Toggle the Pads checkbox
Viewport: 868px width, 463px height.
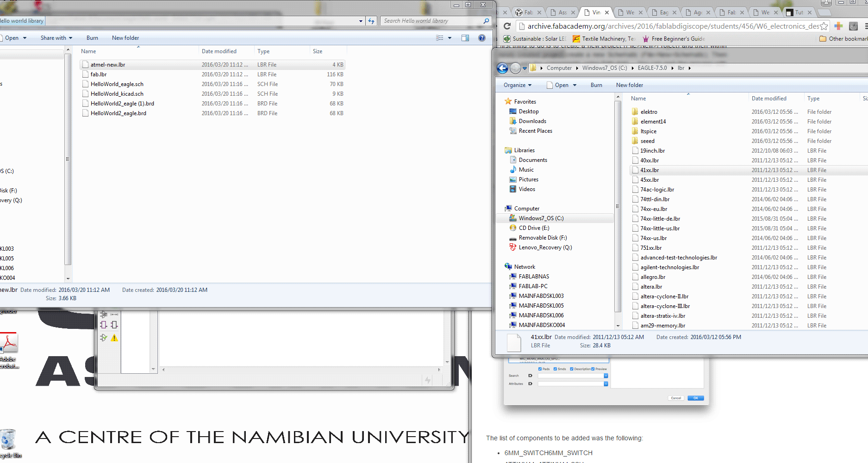[x=540, y=369]
